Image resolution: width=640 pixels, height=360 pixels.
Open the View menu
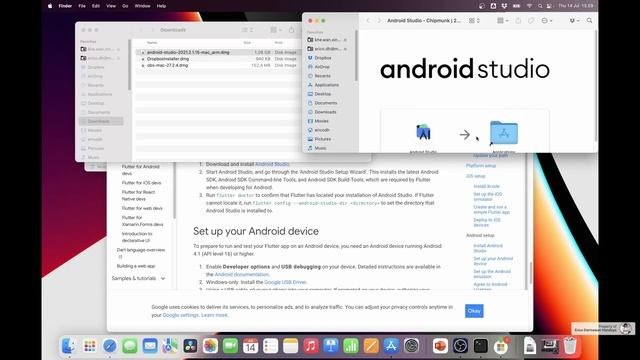point(111,6)
